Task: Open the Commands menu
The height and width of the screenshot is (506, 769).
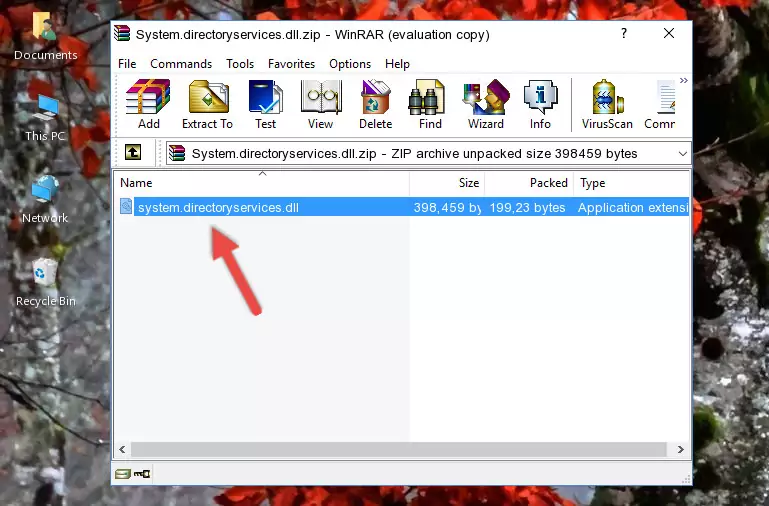Action: (181, 64)
